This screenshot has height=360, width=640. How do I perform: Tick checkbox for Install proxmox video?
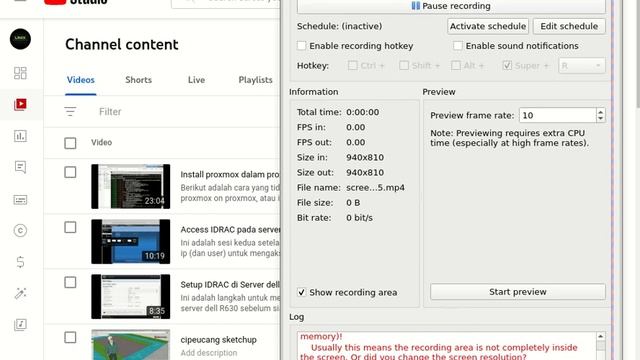(x=70, y=172)
